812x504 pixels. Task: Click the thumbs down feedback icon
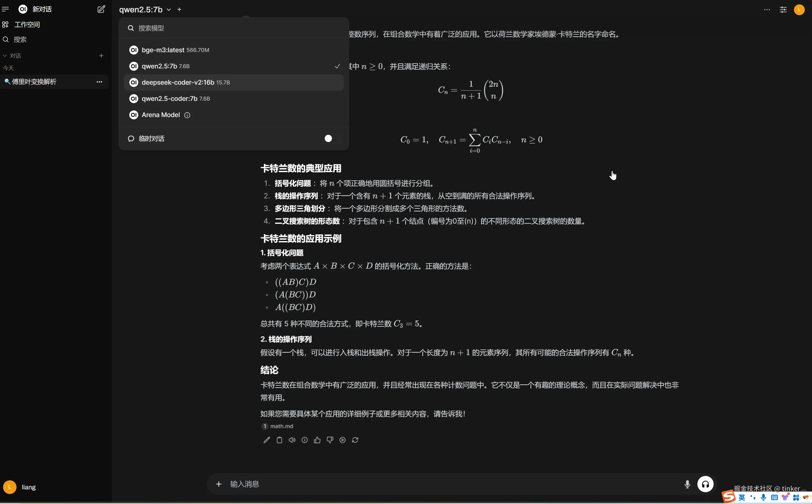(x=330, y=440)
